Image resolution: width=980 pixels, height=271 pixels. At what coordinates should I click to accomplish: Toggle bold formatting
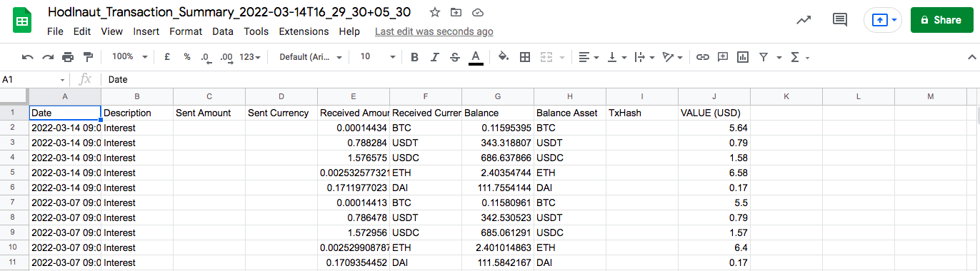pyautogui.click(x=414, y=57)
